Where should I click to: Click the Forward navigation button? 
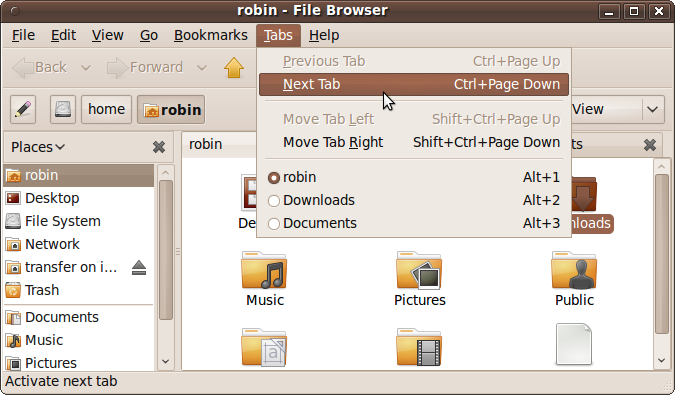(x=145, y=68)
